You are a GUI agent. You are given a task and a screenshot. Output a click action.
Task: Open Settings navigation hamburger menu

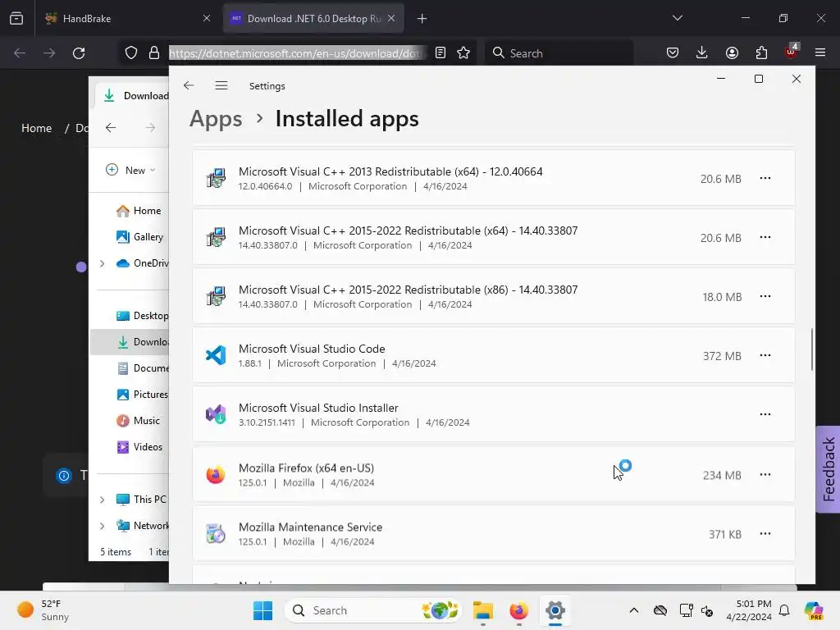tap(221, 85)
